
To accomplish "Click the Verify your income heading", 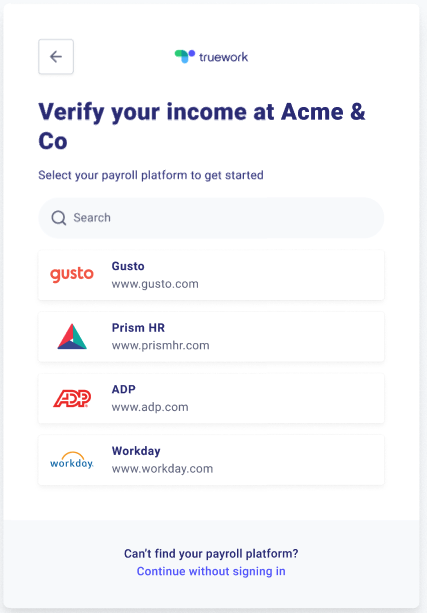I will pyautogui.click(x=202, y=126).
